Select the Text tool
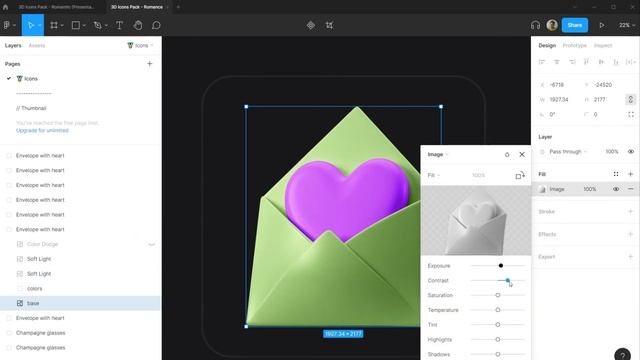The height and width of the screenshot is (360, 640). point(120,25)
